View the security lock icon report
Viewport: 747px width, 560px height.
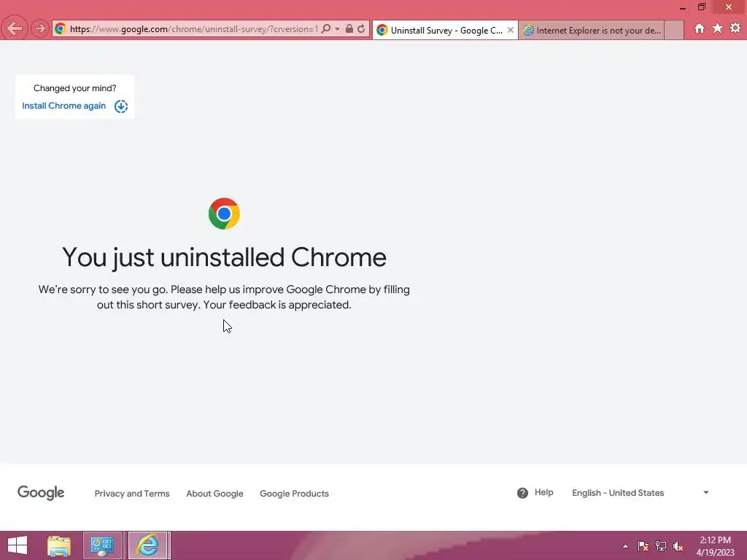point(349,28)
